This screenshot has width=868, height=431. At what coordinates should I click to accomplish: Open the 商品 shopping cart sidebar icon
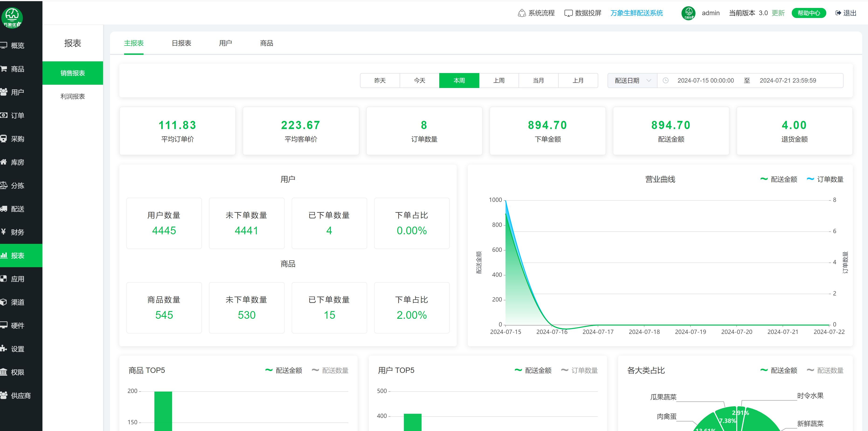pos(3,69)
